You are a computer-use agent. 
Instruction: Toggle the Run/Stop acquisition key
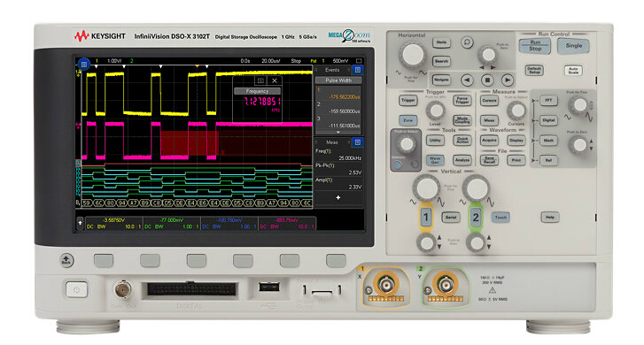[535, 45]
